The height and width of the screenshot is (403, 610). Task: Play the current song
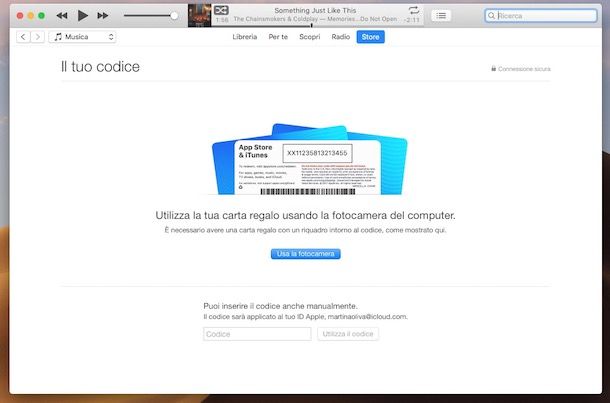[x=82, y=16]
